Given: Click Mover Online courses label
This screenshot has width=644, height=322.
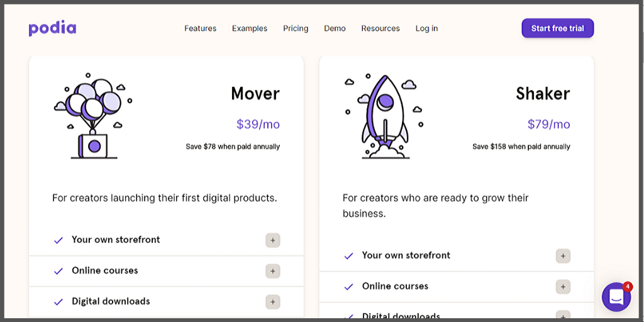Looking at the screenshot, I should (x=105, y=270).
